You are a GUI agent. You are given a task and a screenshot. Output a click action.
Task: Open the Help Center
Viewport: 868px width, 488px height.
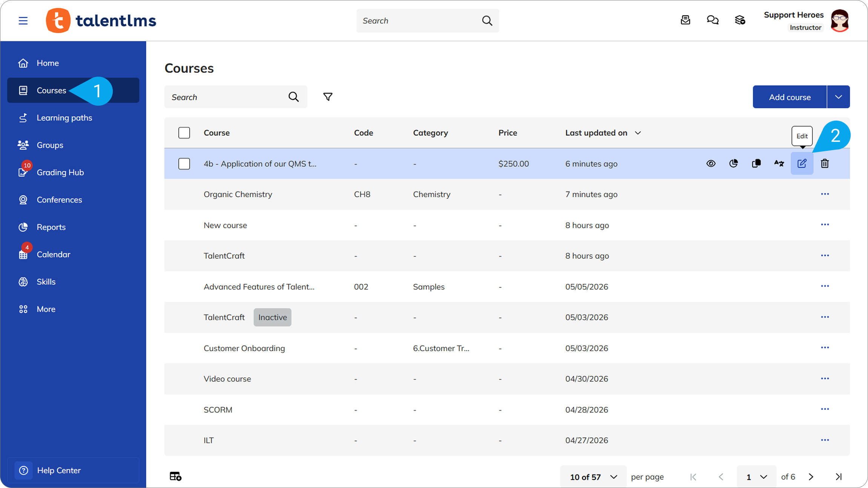point(74,470)
